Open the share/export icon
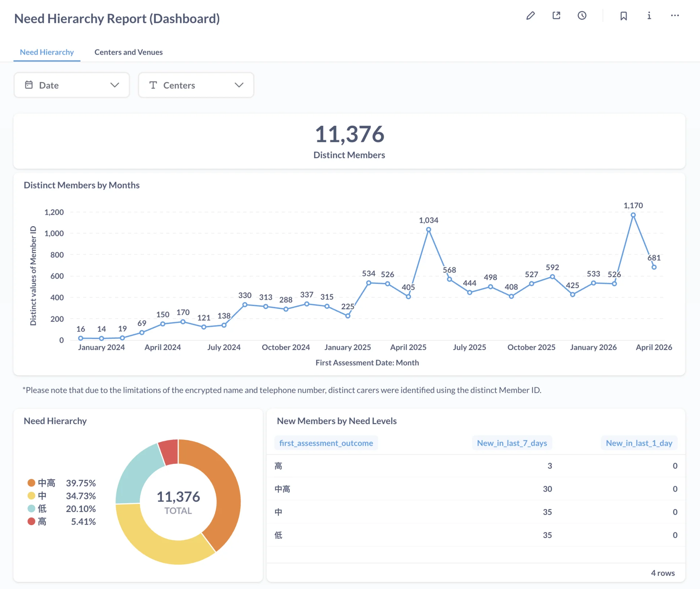 click(x=556, y=16)
